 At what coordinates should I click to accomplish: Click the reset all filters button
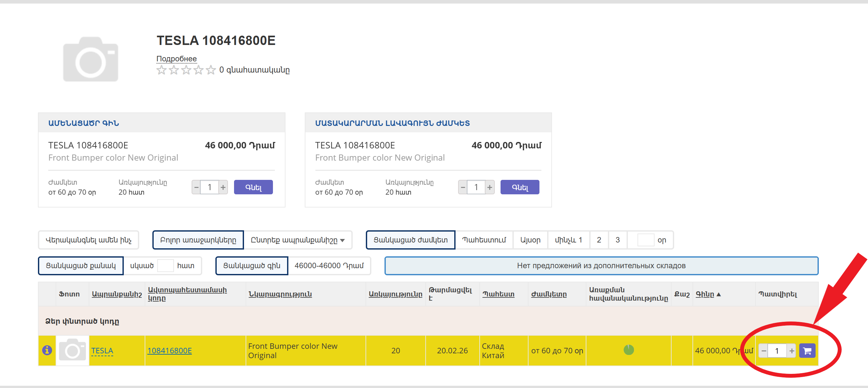pyautogui.click(x=89, y=240)
